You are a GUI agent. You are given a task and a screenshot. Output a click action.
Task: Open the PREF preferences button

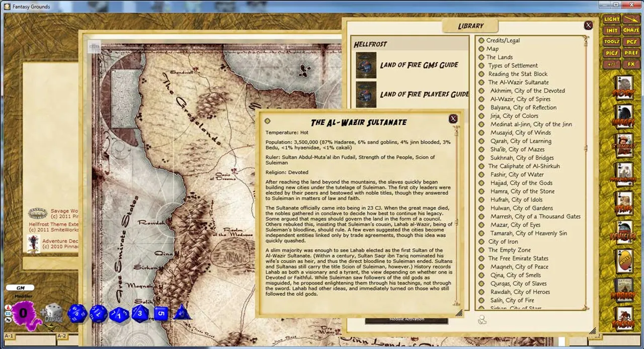pyautogui.click(x=631, y=53)
